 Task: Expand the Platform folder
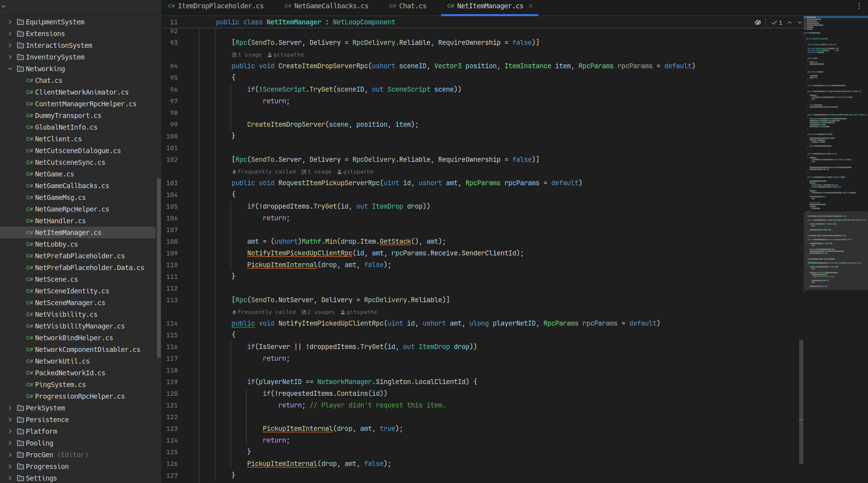[x=10, y=431]
